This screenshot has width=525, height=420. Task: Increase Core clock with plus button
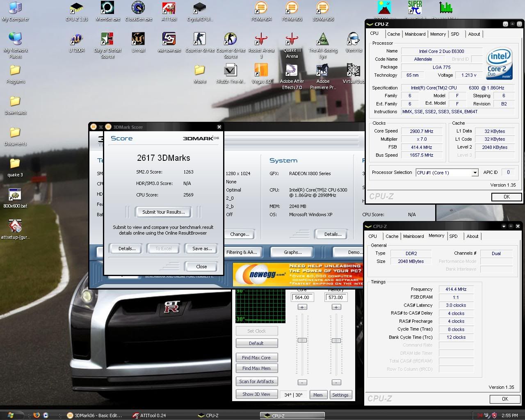[302, 307]
